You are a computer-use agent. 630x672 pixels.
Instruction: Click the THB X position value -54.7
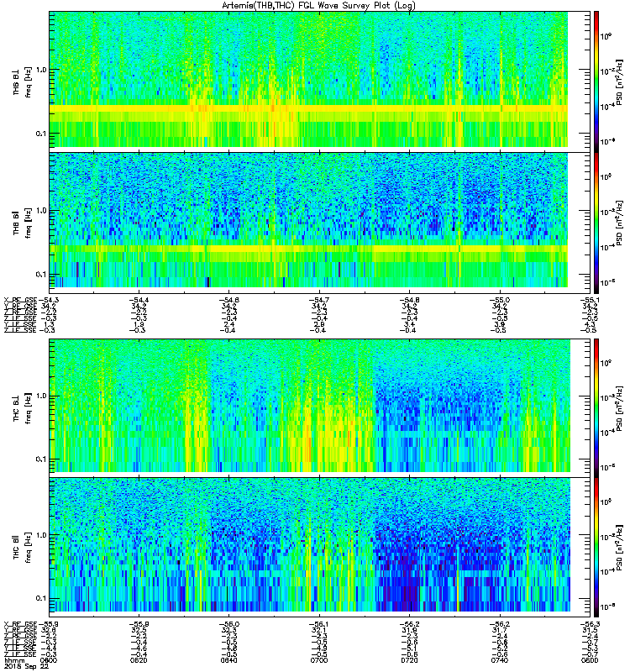click(319, 300)
